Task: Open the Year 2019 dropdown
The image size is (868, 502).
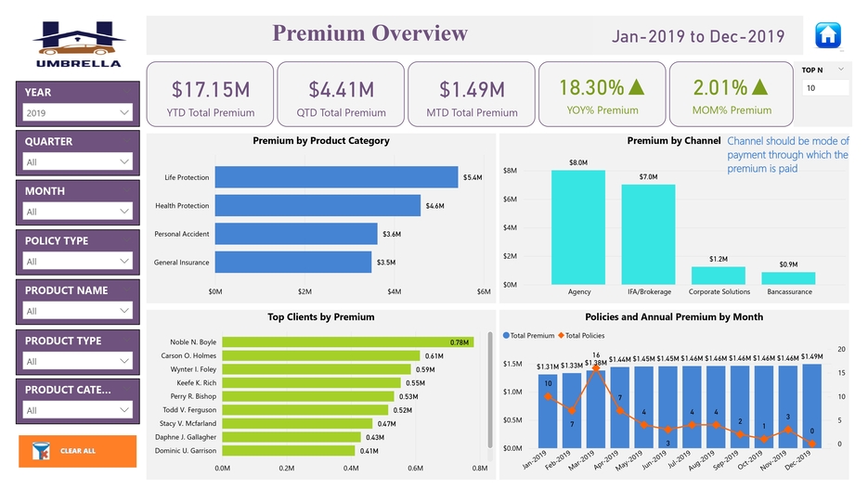Action: click(x=78, y=112)
